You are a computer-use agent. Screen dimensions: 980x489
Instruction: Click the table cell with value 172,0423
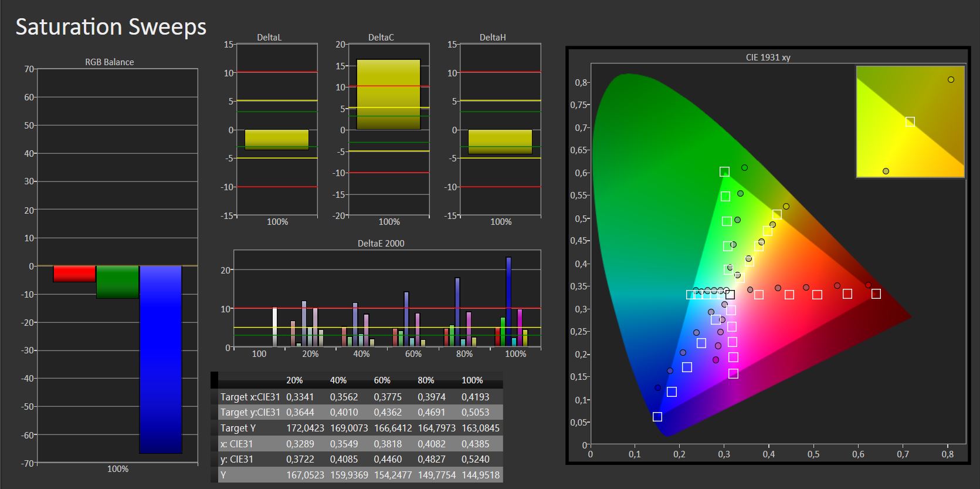tap(305, 428)
